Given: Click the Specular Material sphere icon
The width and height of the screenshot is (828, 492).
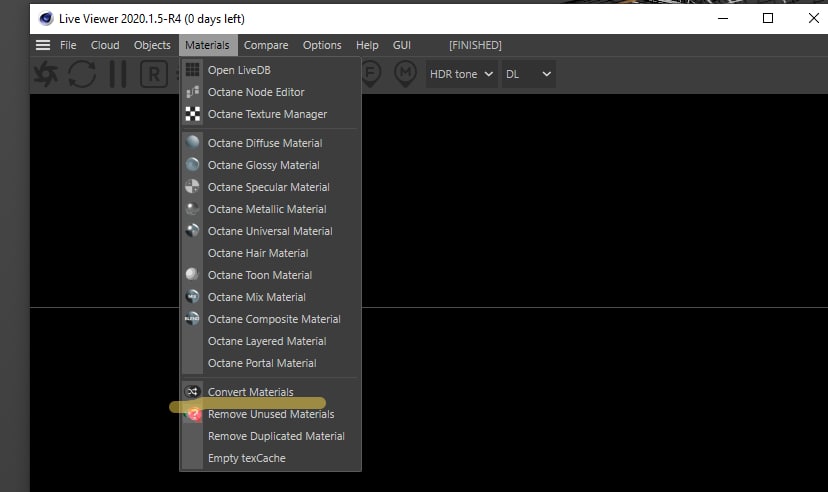Looking at the screenshot, I should (x=193, y=186).
